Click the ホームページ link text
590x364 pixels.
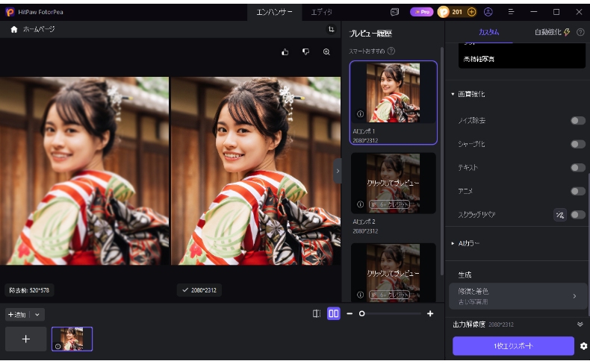pyautogui.click(x=39, y=29)
